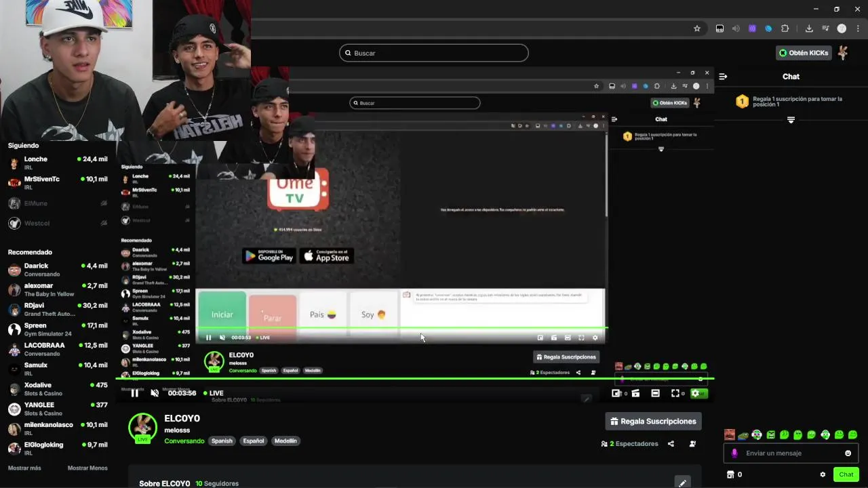Share the stream via share icon
This screenshot has width=868, height=488.
coord(671,444)
